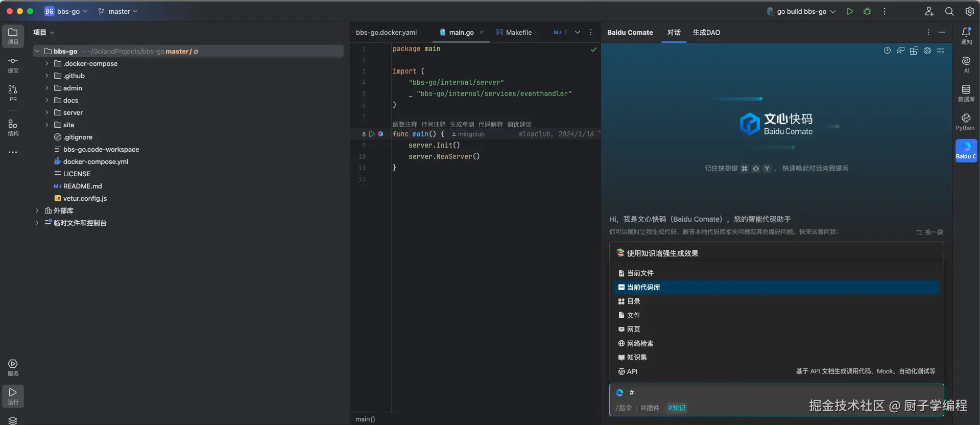This screenshot has height=425, width=980.
Task: Open the layers icon at the sidebar bottom
Action: pyautogui.click(x=13, y=420)
